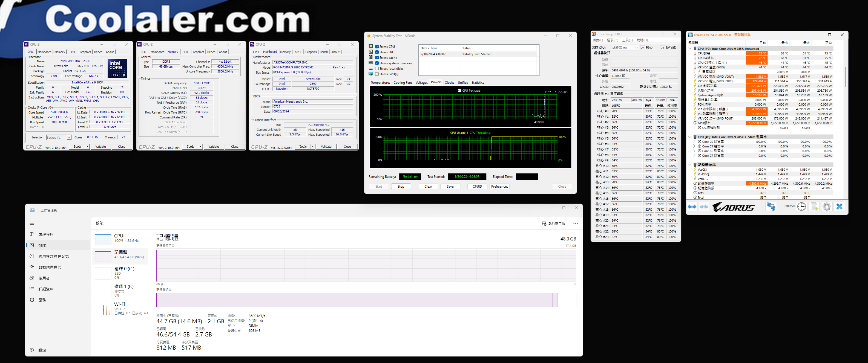This screenshot has width=868, height=363.
Task: Open CPU-Z Socket #1 selection dropdown
Action: tap(59, 137)
